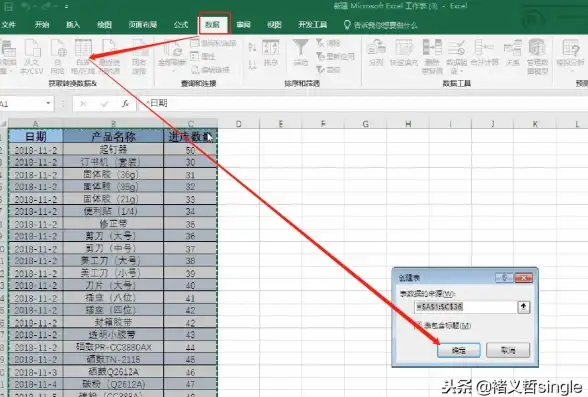This screenshot has height=397, width=588.
Task: Open 查询和连接 pane button
Action: pyautogui.click(x=213, y=43)
